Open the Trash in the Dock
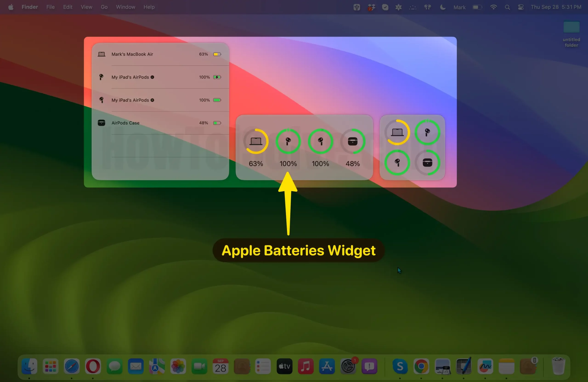 (x=559, y=366)
